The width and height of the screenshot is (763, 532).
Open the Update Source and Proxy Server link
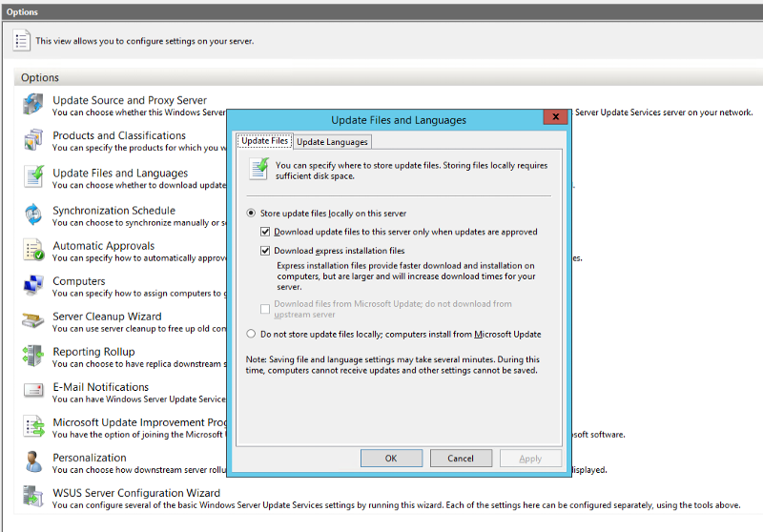point(130,100)
